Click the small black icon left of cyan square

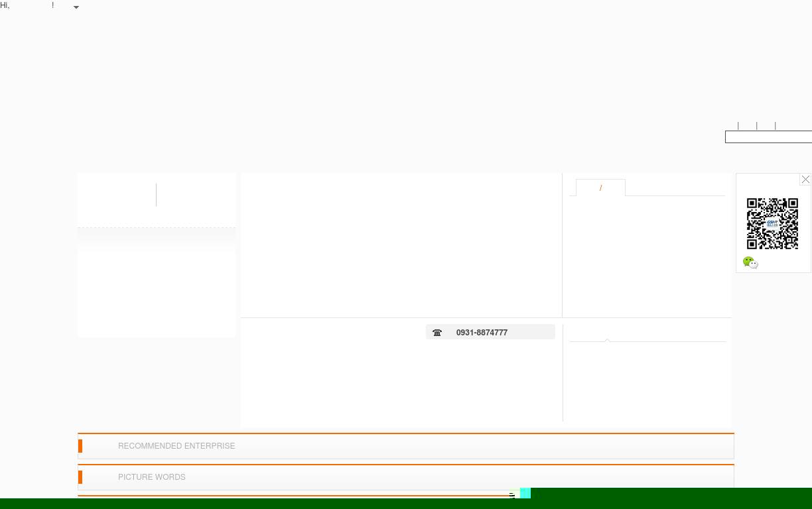click(512, 495)
